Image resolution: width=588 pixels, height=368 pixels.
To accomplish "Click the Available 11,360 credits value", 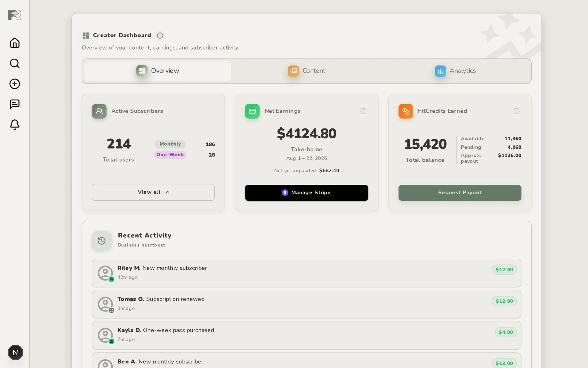I will coord(513,139).
